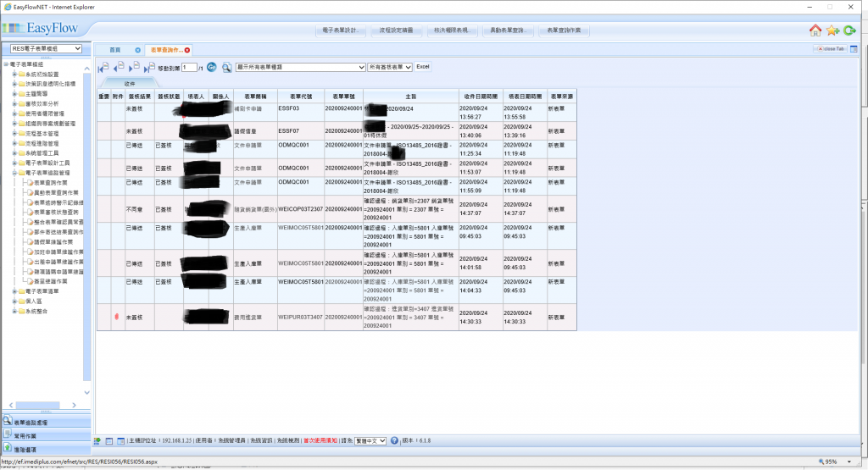Image resolution: width=868 pixels, height=470 pixels.
Task: Expand the 系統初始設置 tree folder
Action: click(14, 74)
